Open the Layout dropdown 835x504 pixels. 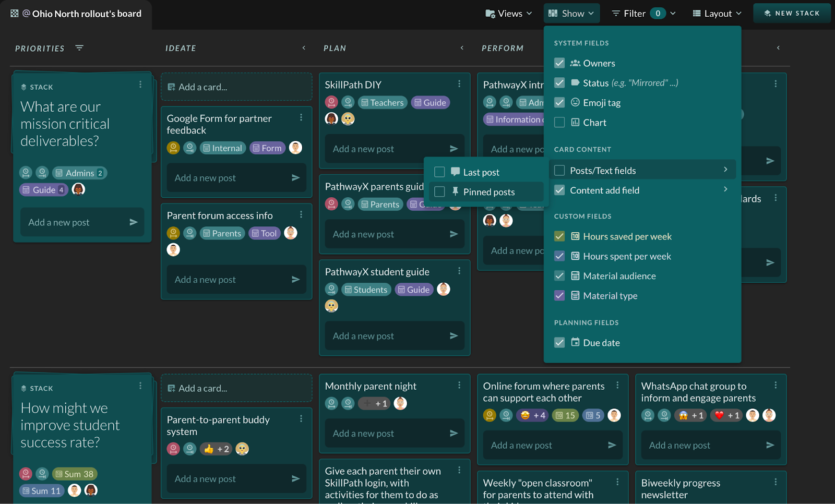[x=718, y=14]
